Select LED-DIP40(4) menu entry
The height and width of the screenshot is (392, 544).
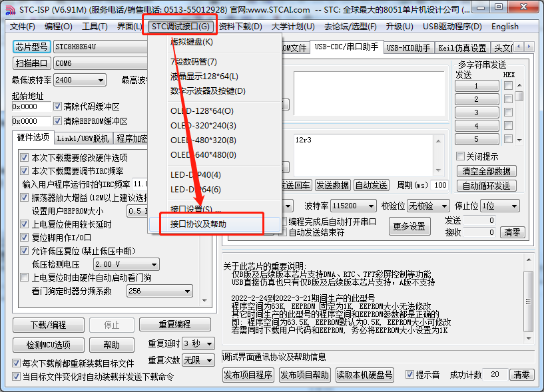[x=214, y=175]
